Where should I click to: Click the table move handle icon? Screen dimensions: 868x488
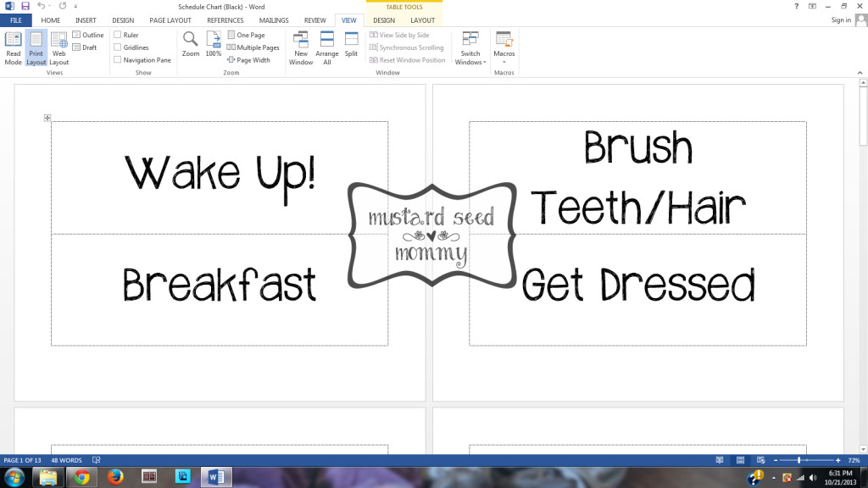(x=47, y=118)
